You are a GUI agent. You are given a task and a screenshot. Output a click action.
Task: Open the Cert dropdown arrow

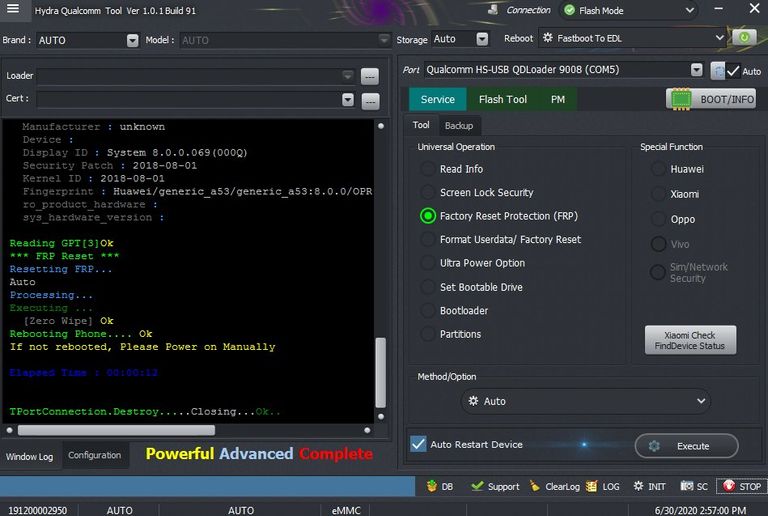click(x=348, y=99)
